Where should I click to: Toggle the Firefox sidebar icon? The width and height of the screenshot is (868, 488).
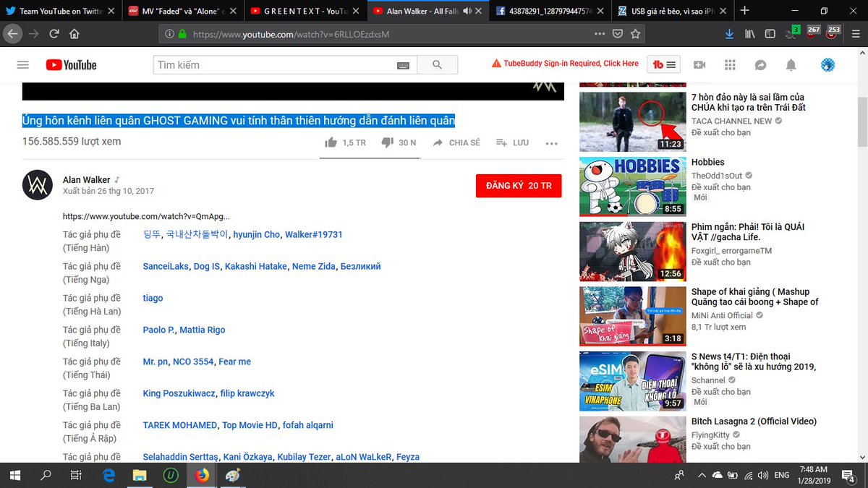tap(770, 34)
